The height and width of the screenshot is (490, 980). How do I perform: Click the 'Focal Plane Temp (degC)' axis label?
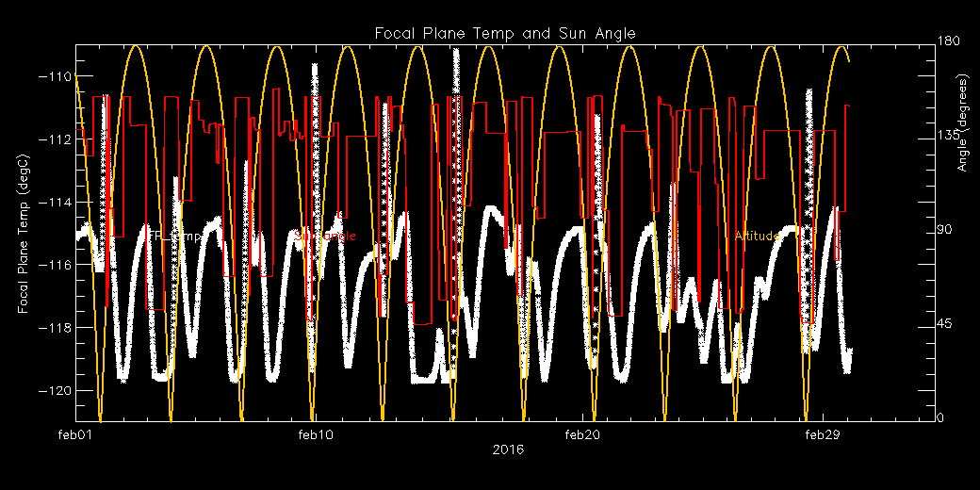[24, 233]
